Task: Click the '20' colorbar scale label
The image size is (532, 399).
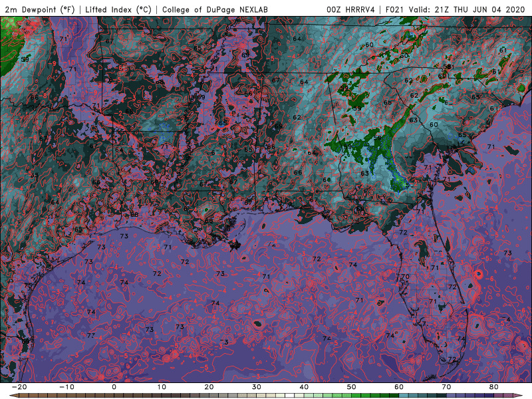Action: tap(209, 387)
